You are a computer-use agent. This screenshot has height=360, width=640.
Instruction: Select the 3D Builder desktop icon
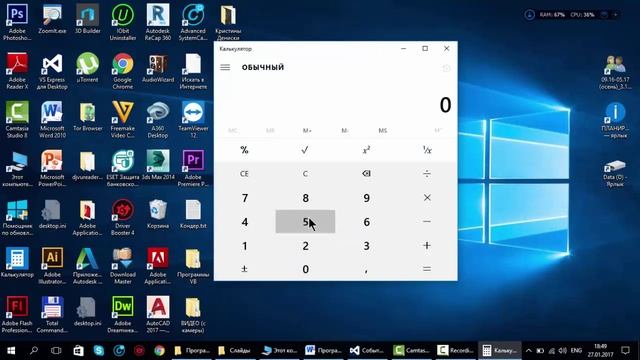coord(87,19)
